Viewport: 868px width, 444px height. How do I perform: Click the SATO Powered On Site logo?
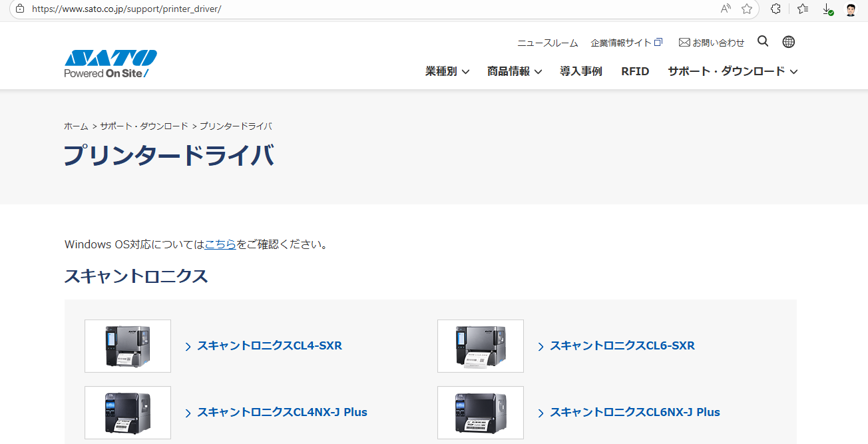[x=110, y=63]
